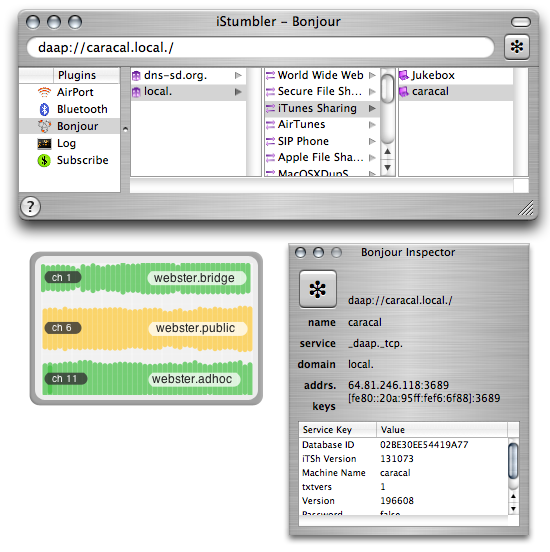Click the webster.adhoc network label
The image size is (550, 552).
(x=194, y=379)
